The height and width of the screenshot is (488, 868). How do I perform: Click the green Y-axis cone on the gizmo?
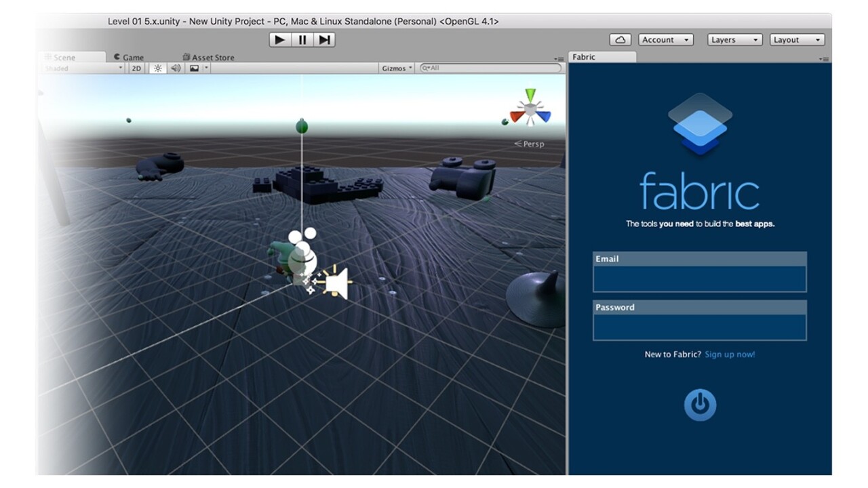(x=530, y=95)
